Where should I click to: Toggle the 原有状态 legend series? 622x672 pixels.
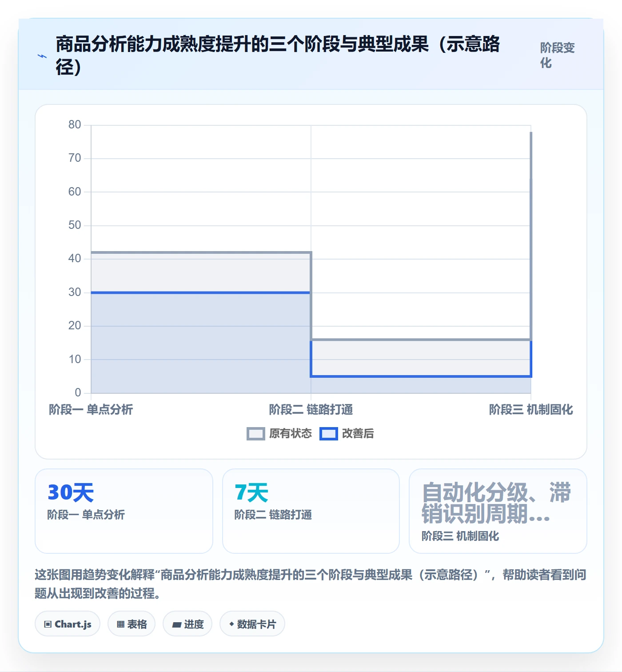(x=279, y=434)
